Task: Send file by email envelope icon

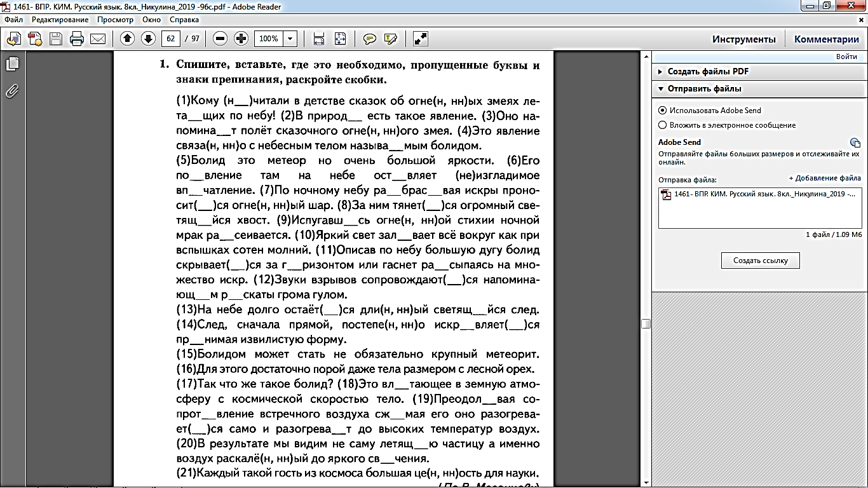Action: tap(98, 39)
